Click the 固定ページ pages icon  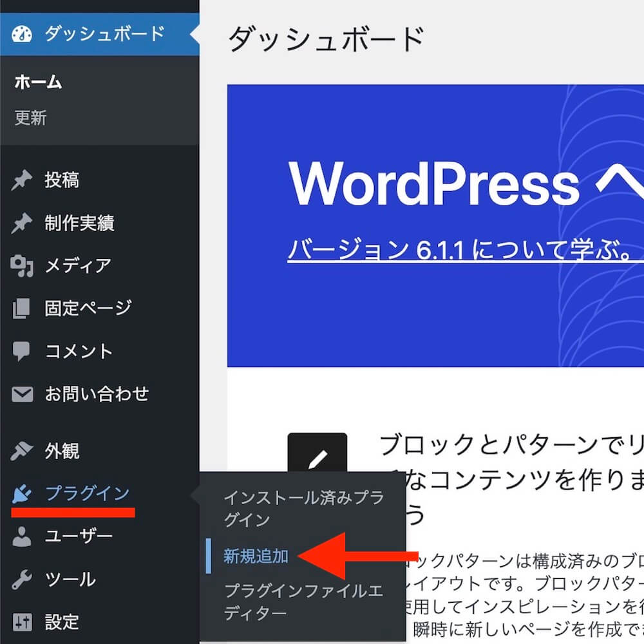(x=22, y=308)
